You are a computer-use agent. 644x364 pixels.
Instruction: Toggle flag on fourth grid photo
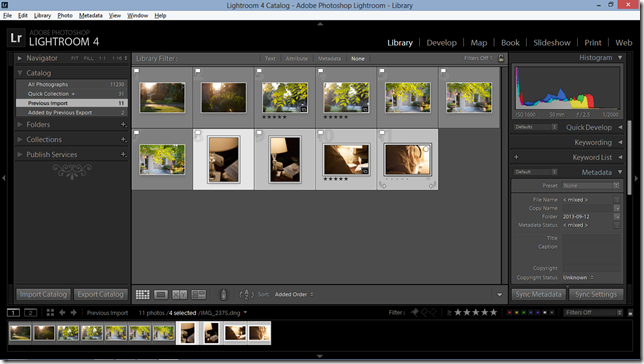point(320,71)
